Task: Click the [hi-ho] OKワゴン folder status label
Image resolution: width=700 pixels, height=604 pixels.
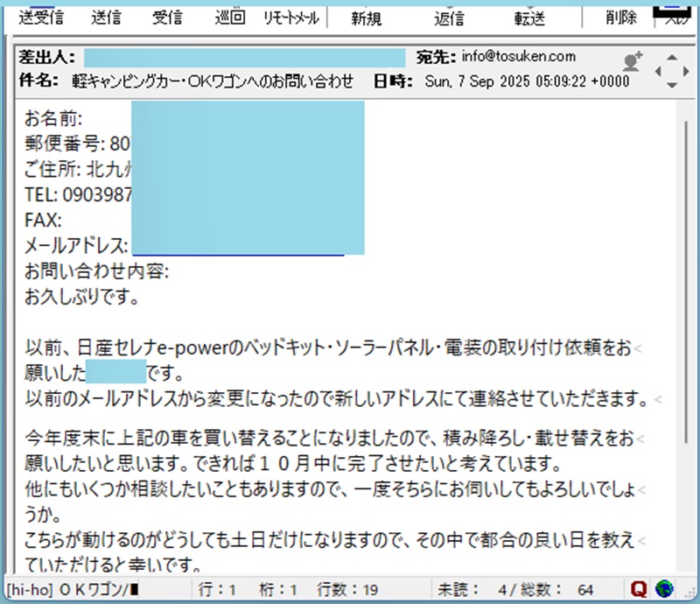Action: pos(70,589)
